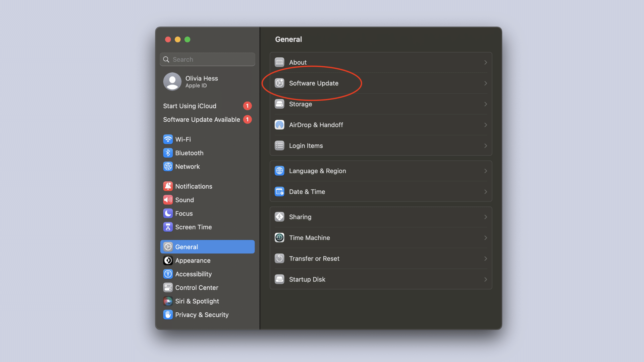Viewport: 644px width, 362px height.
Task: Click Start Using iCloud
Action: pos(190,106)
